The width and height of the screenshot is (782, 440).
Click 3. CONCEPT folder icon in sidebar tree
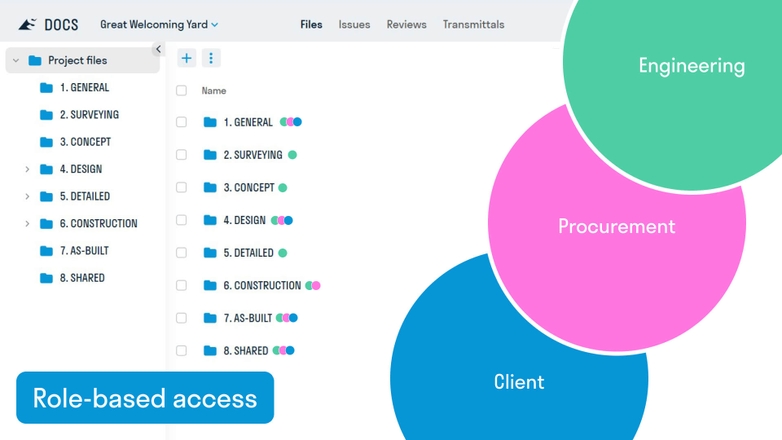pyautogui.click(x=46, y=142)
